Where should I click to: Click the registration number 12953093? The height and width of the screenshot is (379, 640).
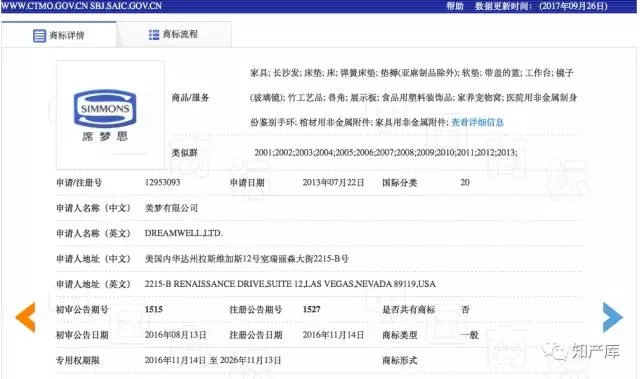tap(162, 182)
